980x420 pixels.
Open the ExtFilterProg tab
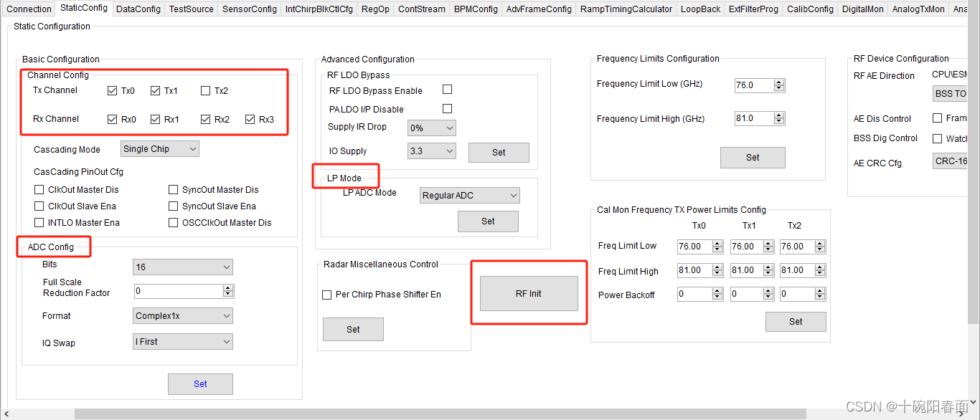753,9
